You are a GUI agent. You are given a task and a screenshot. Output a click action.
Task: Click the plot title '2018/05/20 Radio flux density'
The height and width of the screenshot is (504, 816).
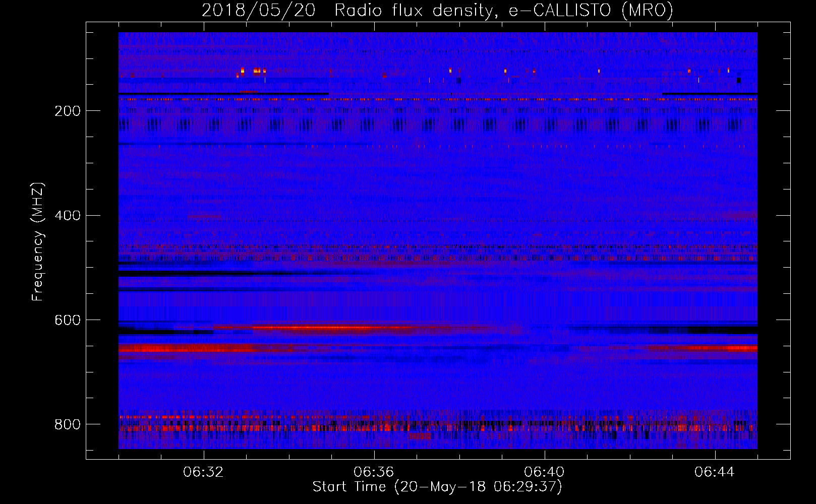tap(437, 10)
